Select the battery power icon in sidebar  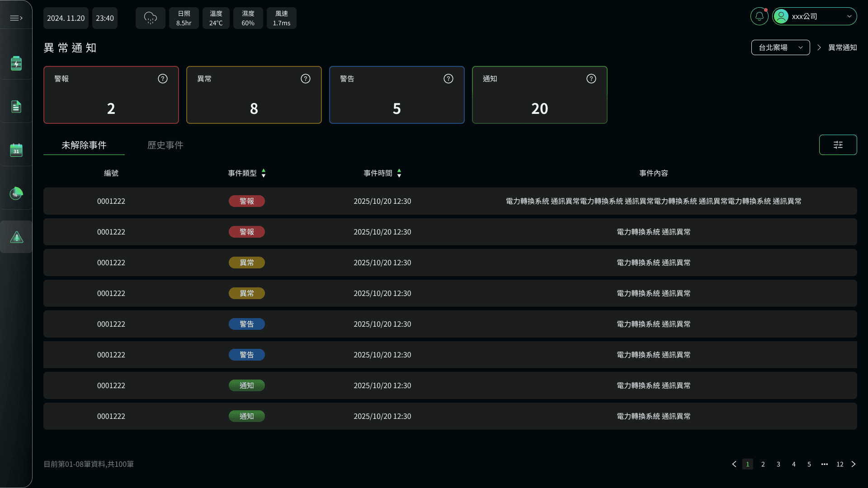pyautogui.click(x=16, y=63)
